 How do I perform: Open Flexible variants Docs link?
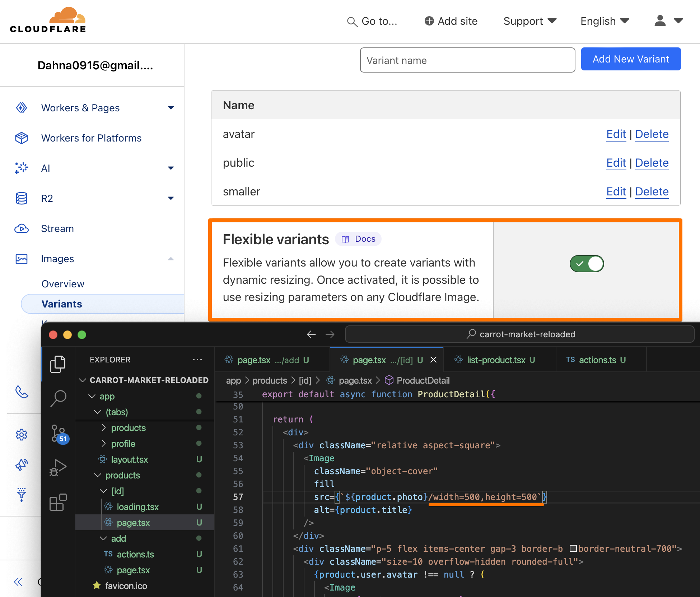point(358,239)
